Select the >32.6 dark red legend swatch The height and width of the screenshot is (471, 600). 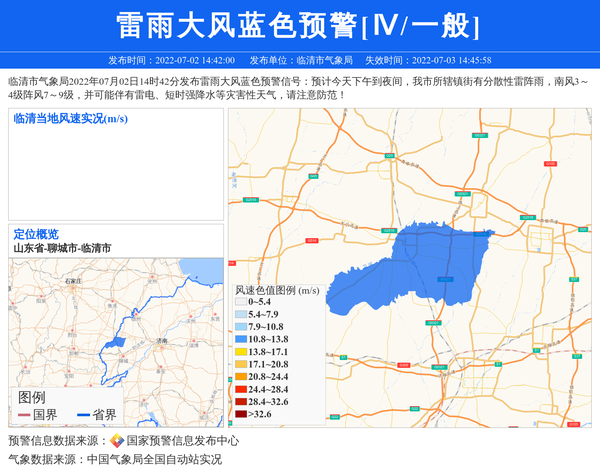pyautogui.click(x=241, y=414)
